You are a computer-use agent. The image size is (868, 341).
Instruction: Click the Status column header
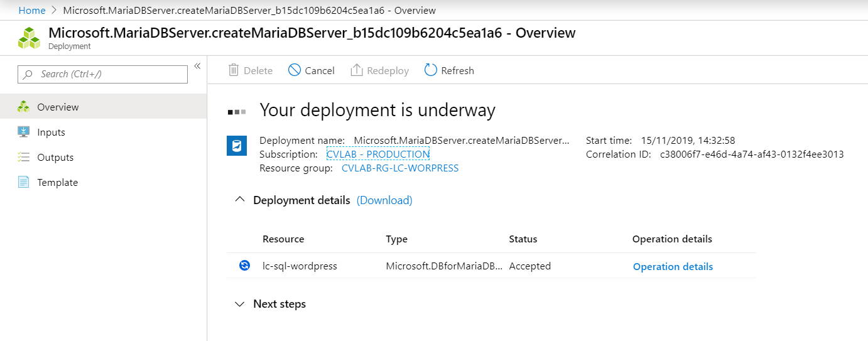[523, 239]
